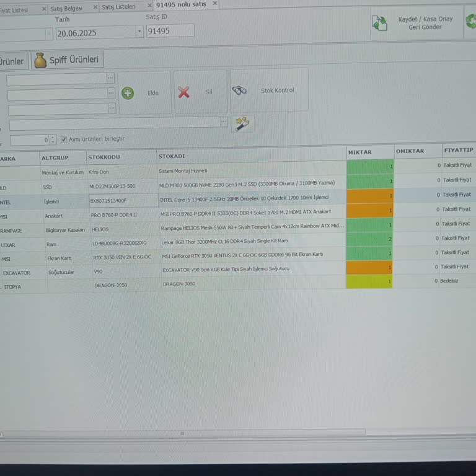Sort by ALTGRUP column header
This screenshot has width=476, height=476.
coord(63,158)
